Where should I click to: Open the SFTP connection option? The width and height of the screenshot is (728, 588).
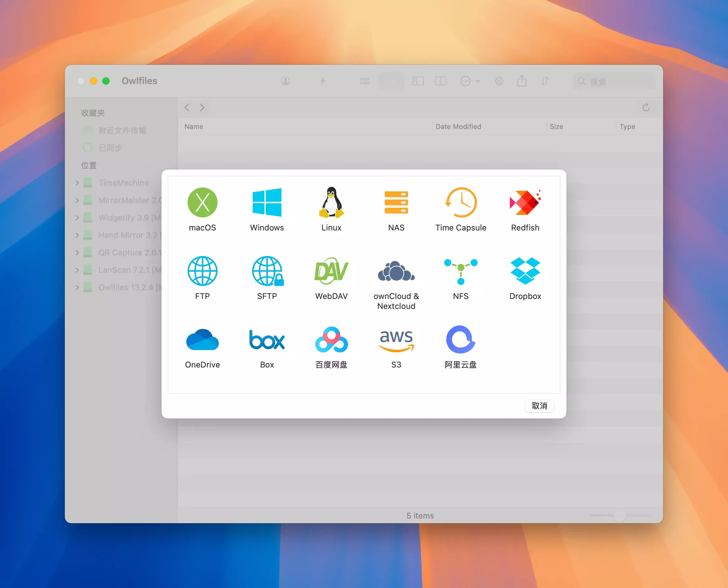tap(267, 271)
